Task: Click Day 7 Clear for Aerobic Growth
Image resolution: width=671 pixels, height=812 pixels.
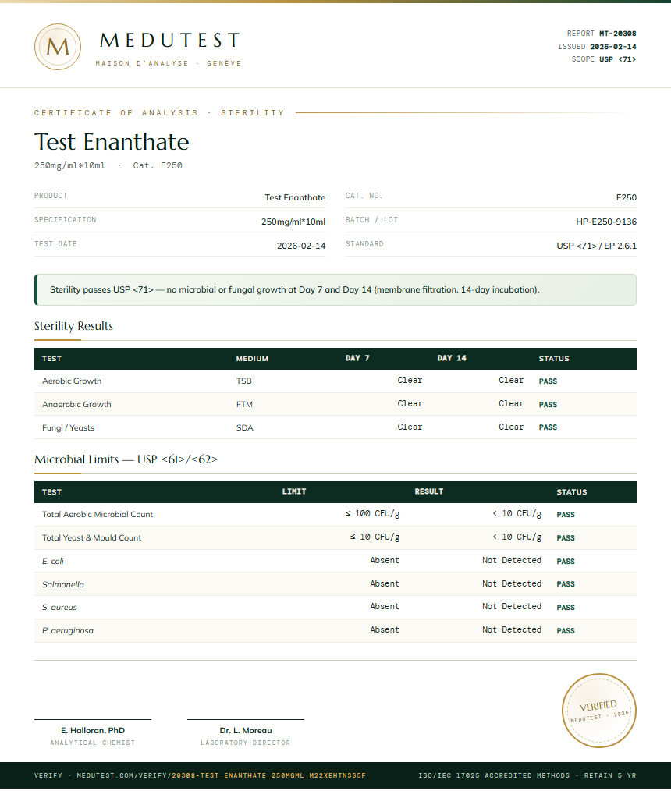Action: click(x=410, y=380)
